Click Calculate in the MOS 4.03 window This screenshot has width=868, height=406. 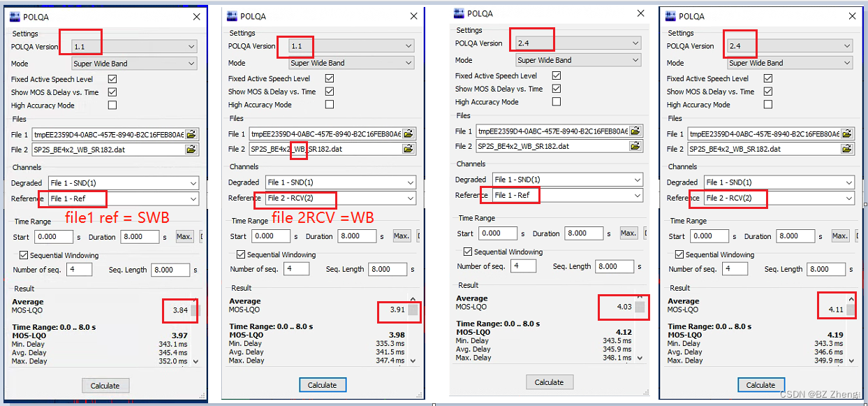(550, 382)
